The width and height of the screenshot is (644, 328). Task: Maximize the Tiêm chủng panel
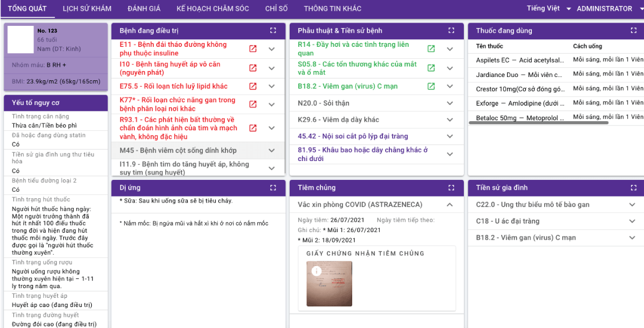451,188
